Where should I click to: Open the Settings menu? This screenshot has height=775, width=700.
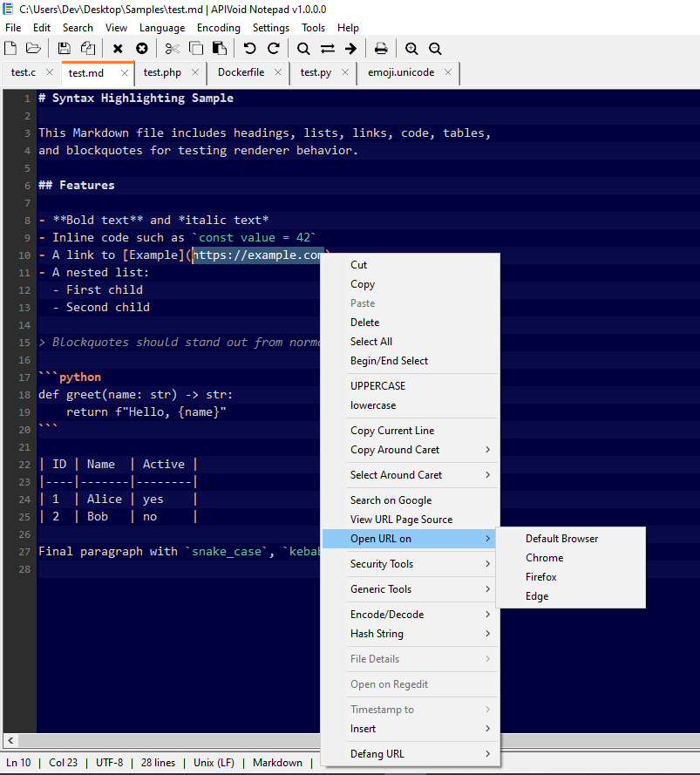pyautogui.click(x=271, y=28)
